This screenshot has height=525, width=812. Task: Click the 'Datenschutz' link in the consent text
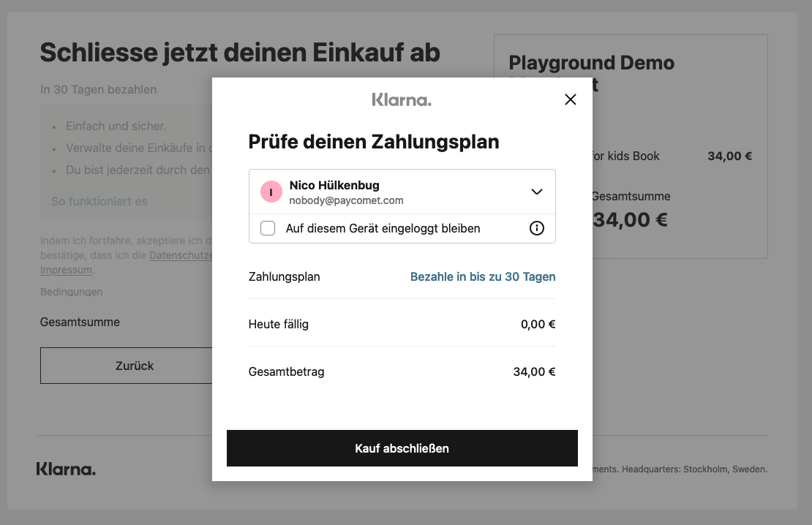point(180,255)
